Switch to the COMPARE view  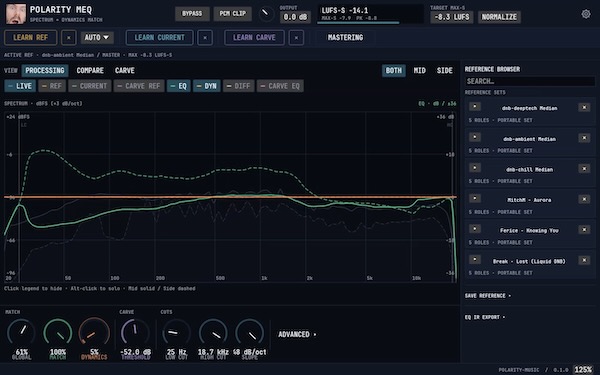90,70
